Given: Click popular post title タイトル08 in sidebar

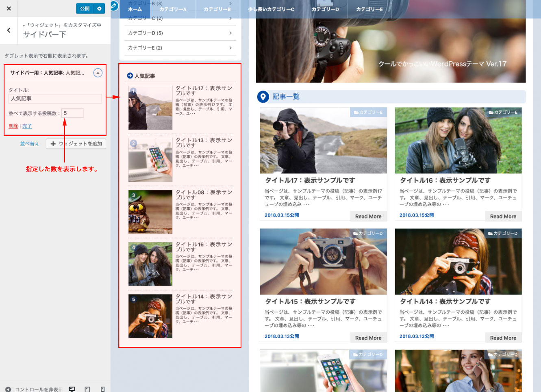Looking at the screenshot, I should click(x=204, y=195).
